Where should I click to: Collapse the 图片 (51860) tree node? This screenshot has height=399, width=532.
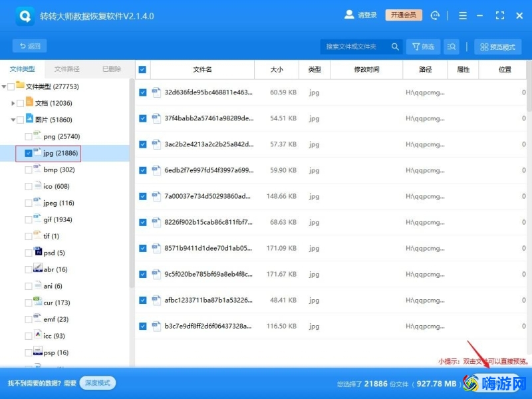pos(13,120)
